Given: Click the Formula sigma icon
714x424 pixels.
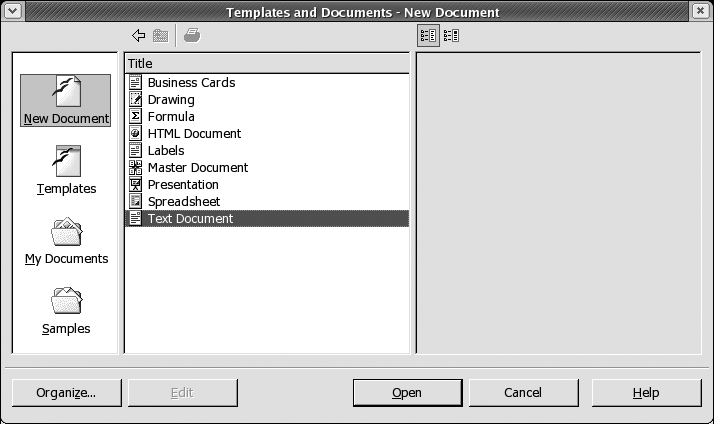Looking at the screenshot, I should 135,116.
